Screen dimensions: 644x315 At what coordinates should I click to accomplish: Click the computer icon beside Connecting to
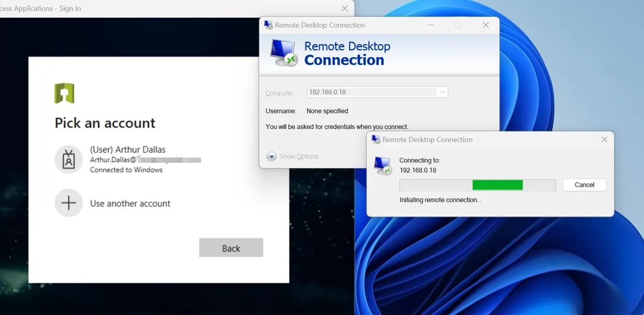pyautogui.click(x=383, y=166)
